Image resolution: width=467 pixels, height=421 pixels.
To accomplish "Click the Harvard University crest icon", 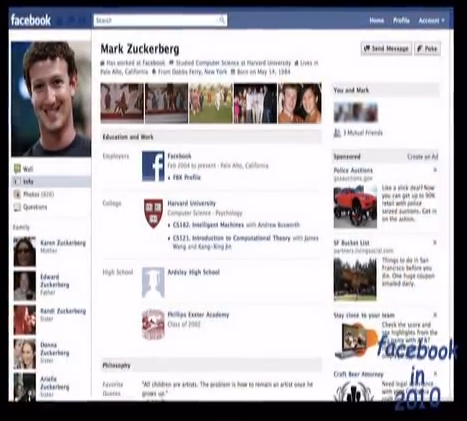I will click(x=153, y=213).
